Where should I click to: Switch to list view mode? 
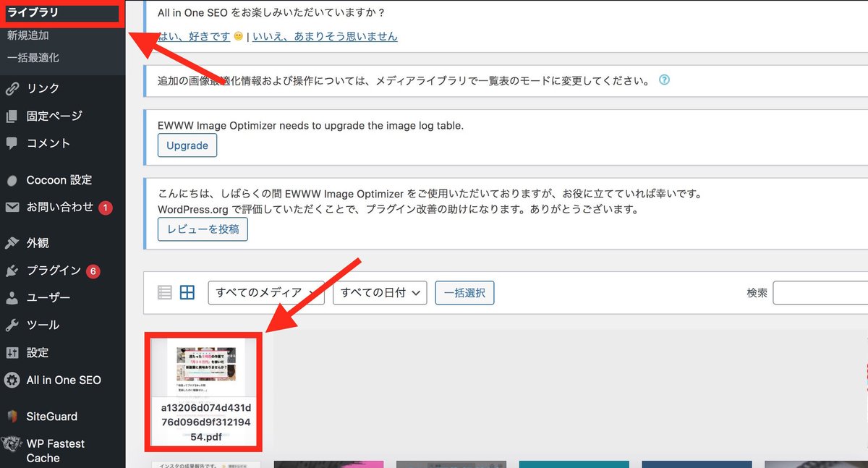coord(165,292)
